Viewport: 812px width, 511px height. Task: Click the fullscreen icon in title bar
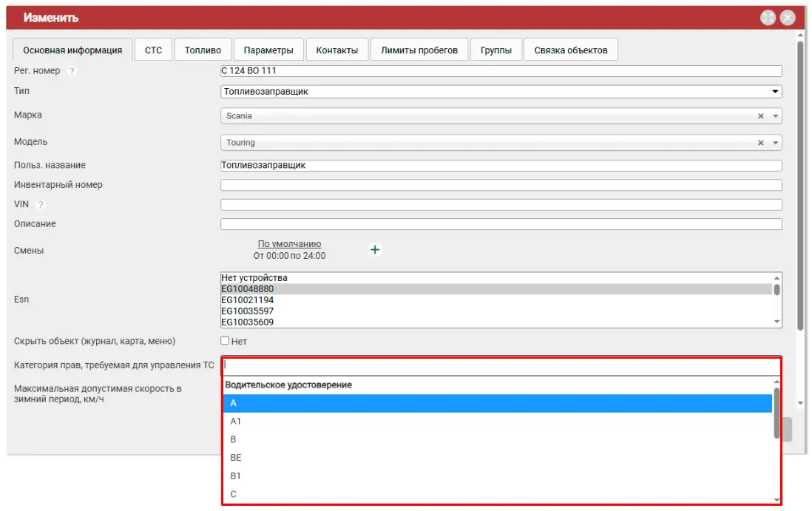[x=768, y=18]
